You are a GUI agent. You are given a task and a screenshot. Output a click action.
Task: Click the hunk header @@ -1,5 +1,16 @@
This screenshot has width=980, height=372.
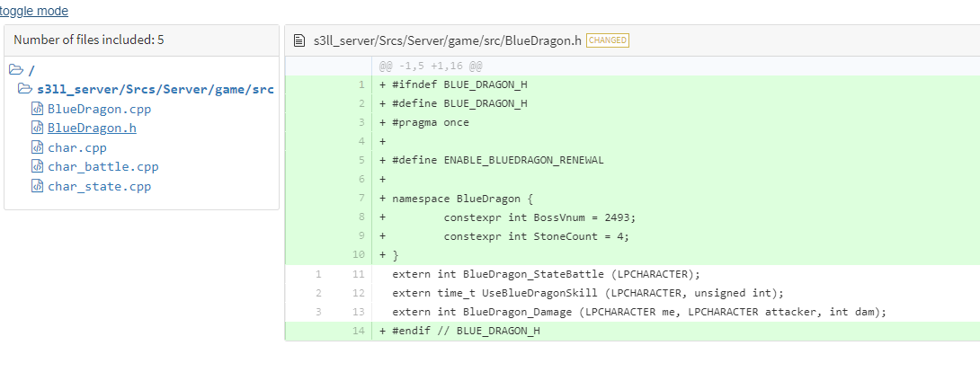[x=431, y=66]
